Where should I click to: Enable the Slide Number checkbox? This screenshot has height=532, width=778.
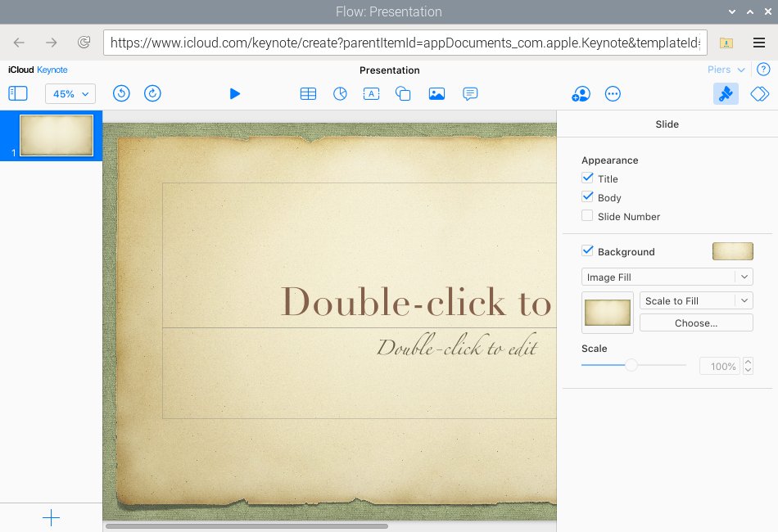(587, 216)
